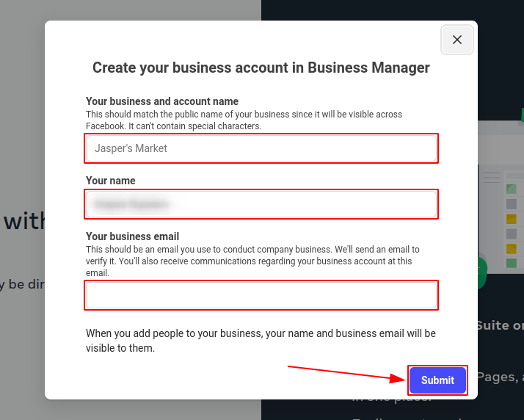Click the note about name and email visibility
This screenshot has width=524, height=420.
(261, 341)
